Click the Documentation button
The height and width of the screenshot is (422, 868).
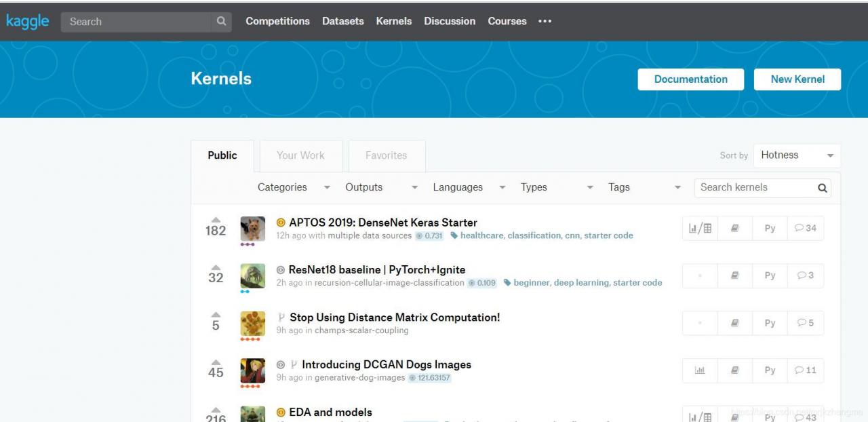[690, 79]
